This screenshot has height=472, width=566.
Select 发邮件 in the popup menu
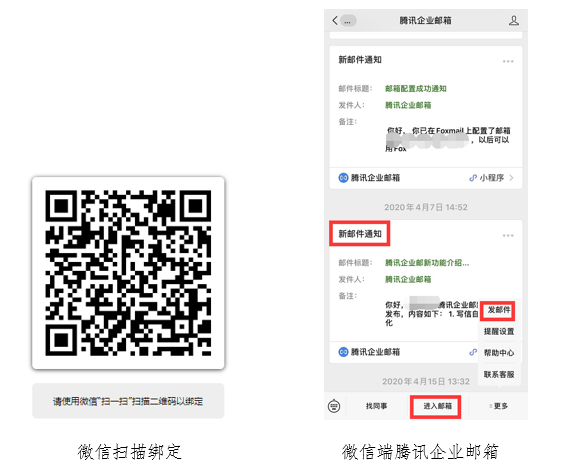click(x=498, y=310)
